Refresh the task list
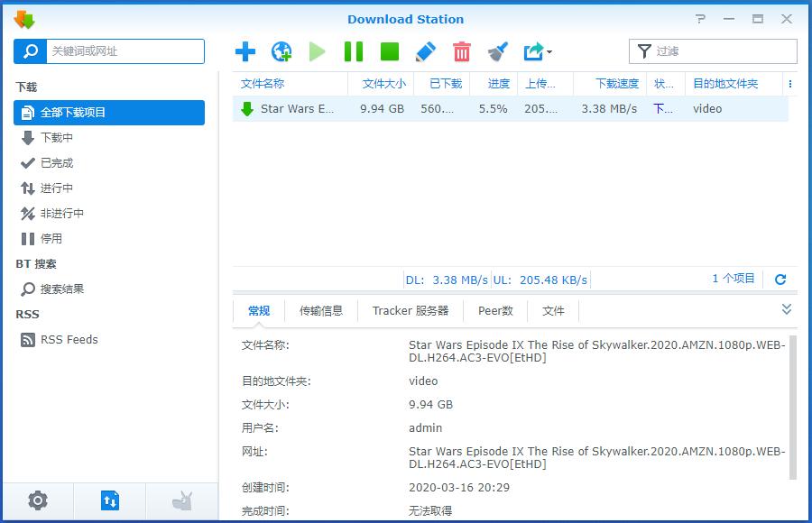Screen dimensions: 812x523 coord(780,280)
